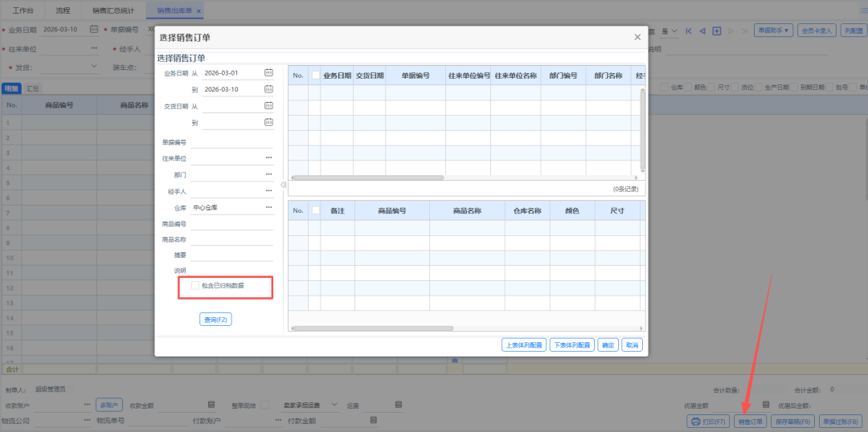
Task: Open calendar picker for 交货日期 到
Action: pos(268,122)
